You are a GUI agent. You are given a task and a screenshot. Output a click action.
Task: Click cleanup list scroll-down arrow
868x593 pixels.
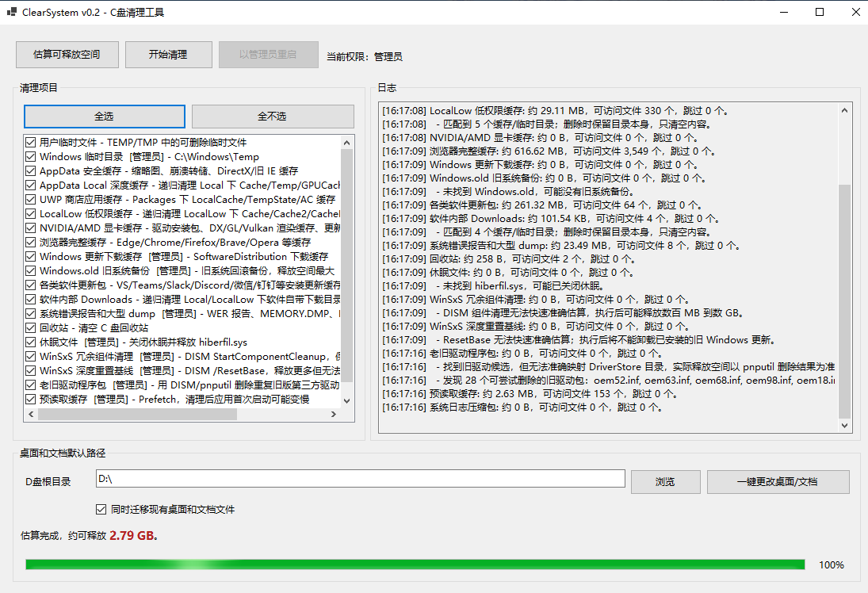click(347, 401)
